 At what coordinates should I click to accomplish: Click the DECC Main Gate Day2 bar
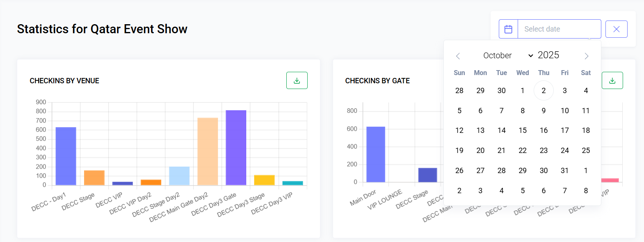click(x=208, y=151)
